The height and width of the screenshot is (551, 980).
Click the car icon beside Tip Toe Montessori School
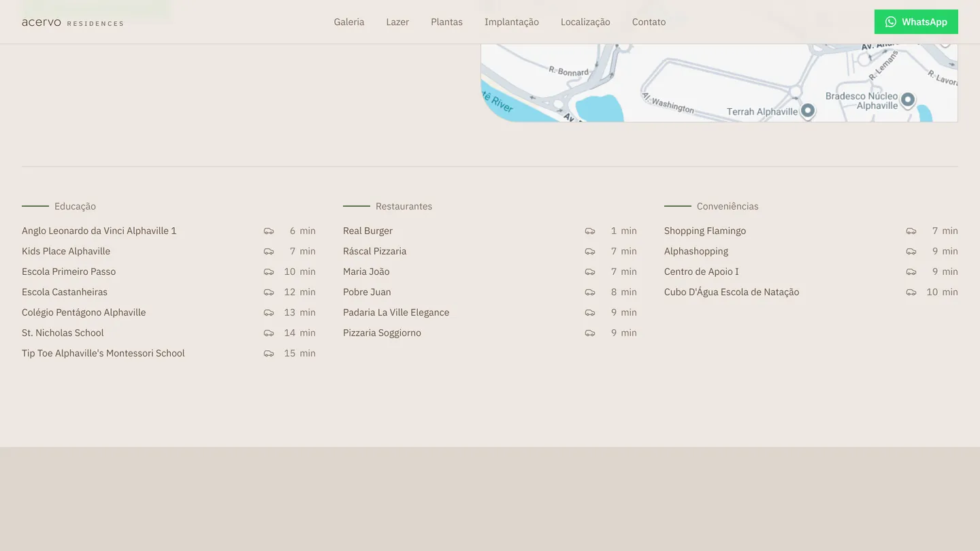coord(269,354)
